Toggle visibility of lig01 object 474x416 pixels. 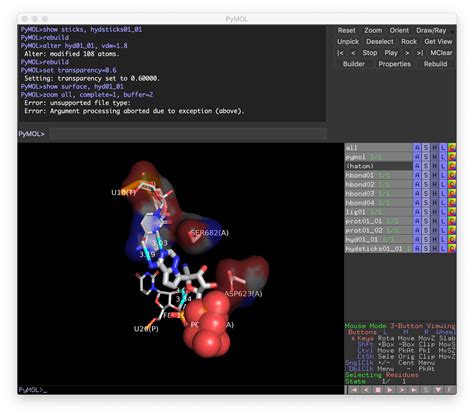click(379, 212)
